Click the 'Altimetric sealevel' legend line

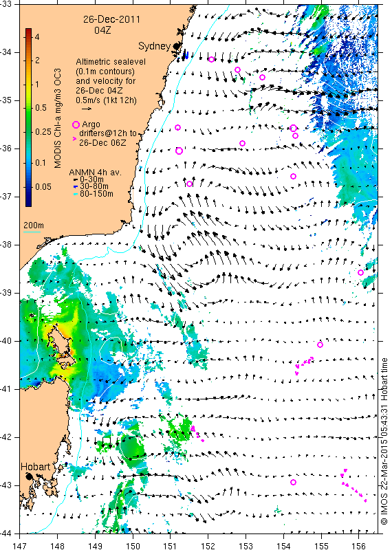point(111,62)
